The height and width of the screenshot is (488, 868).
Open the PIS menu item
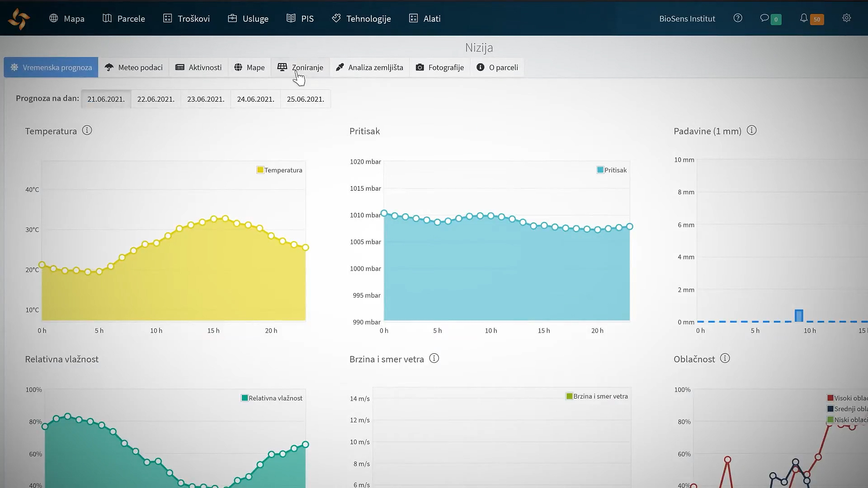[300, 19]
